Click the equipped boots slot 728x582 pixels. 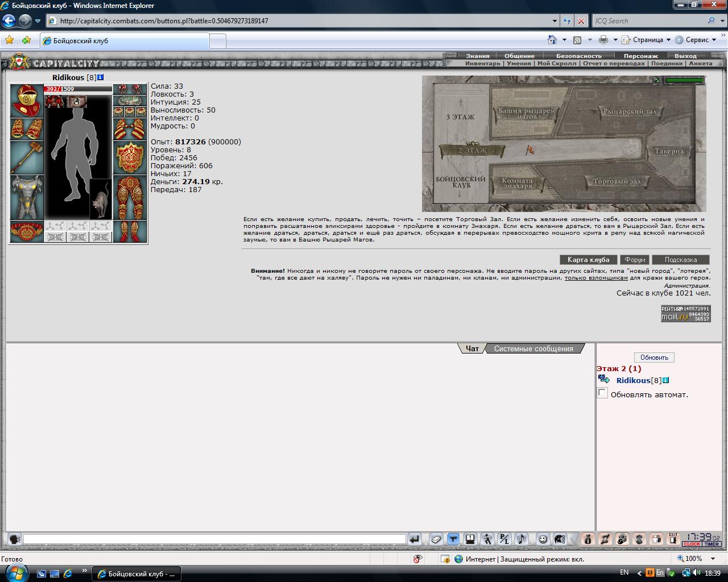[x=130, y=231]
